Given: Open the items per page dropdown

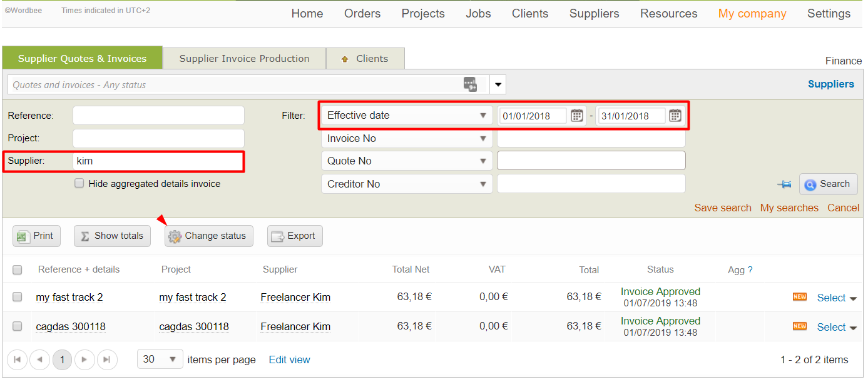Looking at the screenshot, I should [159, 359].
